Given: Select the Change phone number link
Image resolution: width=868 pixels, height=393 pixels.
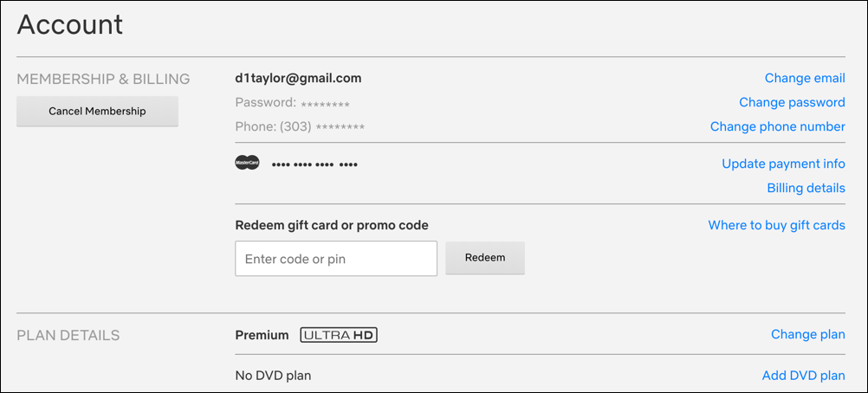Looking at the screenshot, I should tap(777, 126).
